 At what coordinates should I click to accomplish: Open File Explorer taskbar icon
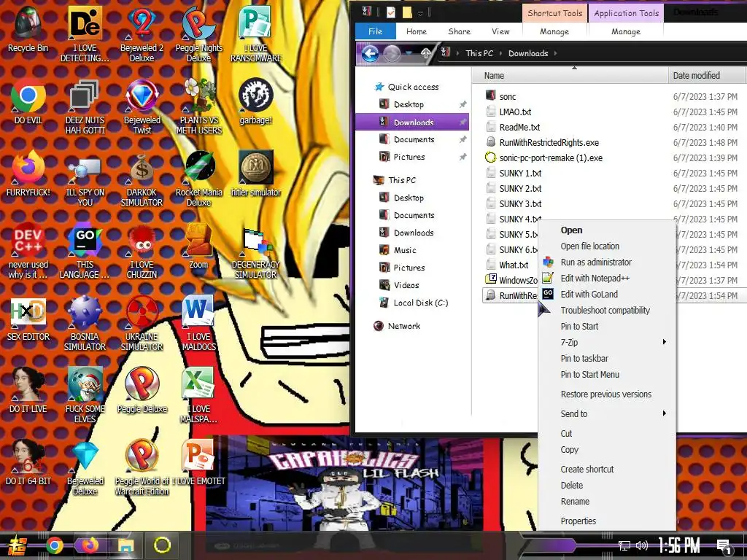[125, 545]
